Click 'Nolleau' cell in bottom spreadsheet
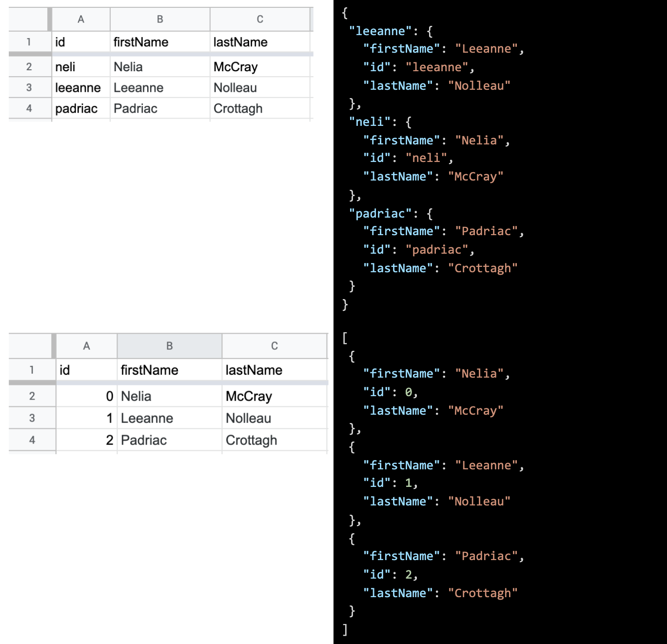The image size is (667, 644). coord(275,418)
